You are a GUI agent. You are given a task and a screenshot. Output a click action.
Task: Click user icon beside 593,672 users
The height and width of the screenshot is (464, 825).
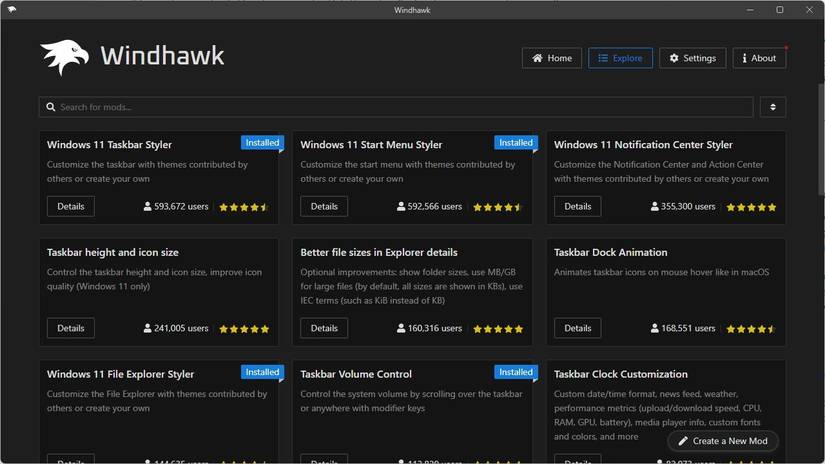(x=147, y=206)
